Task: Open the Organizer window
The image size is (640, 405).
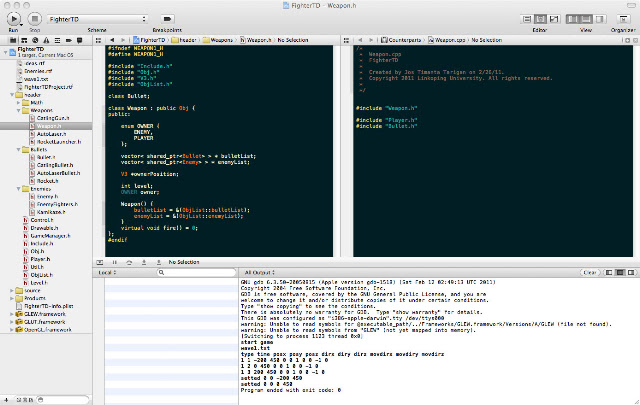Action: (623, 19)
